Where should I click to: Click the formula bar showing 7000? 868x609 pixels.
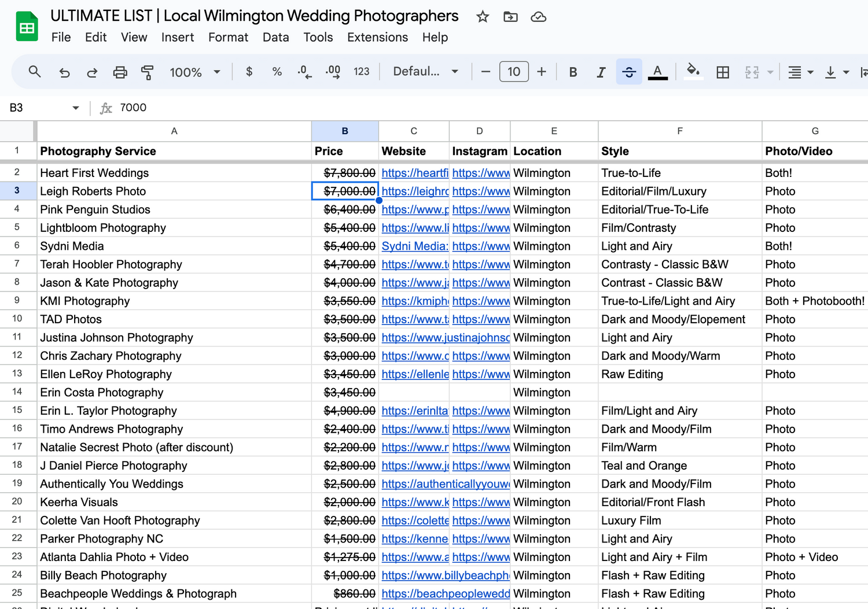pos(492,108)
